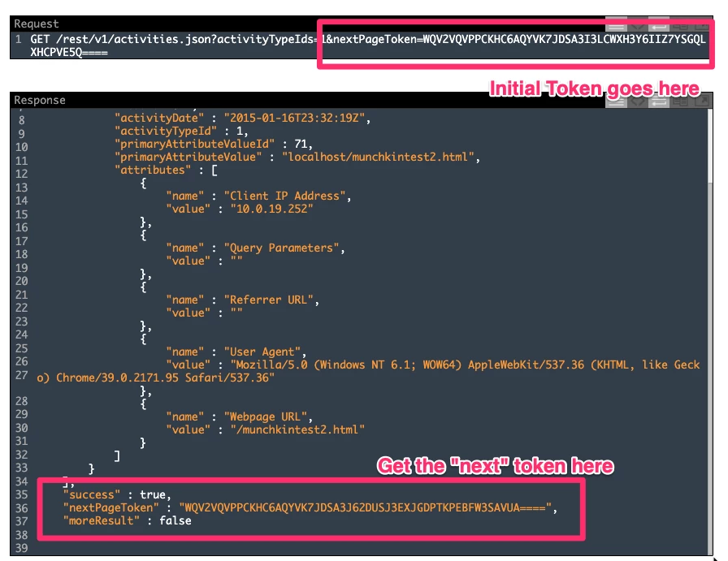Click the closing bracket on line 32
Screen dimensions: 728x561
click(117, 455)
